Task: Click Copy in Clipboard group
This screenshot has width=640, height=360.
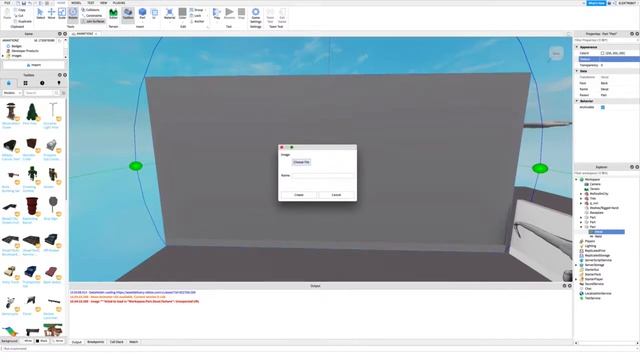Action: (x=20, y=10)
